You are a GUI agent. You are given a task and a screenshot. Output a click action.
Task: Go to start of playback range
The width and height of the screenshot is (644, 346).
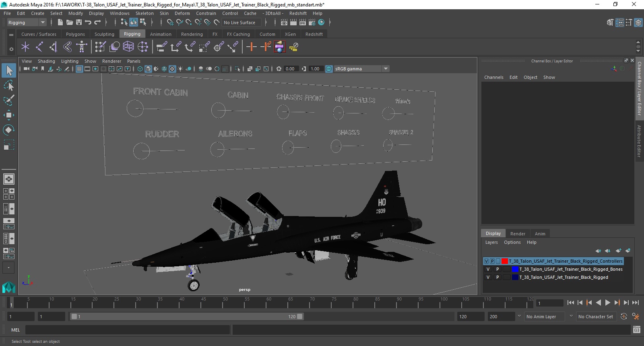[x=570, y=303]
